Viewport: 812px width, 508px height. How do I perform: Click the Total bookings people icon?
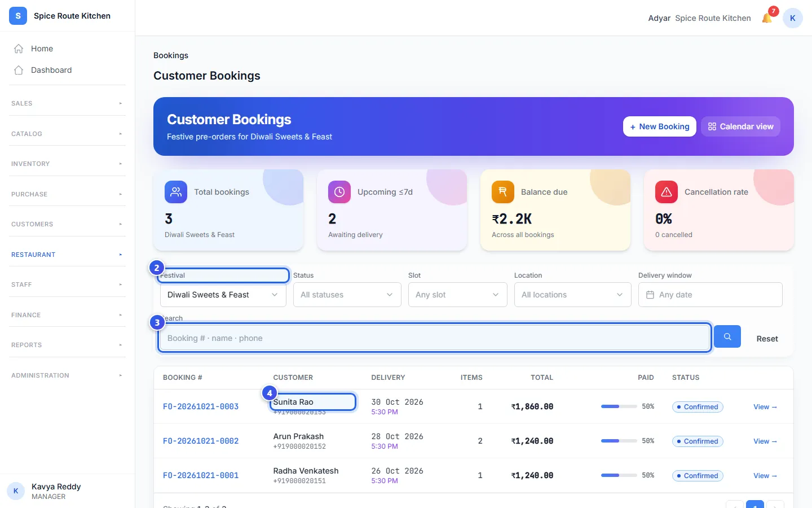tap(176, 192)
